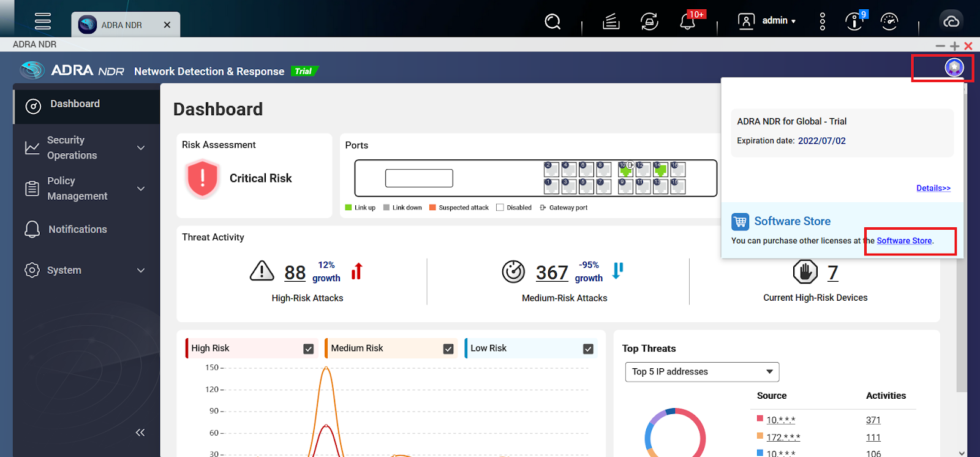Viewport: 980px width, 457px height.
Task: Open the hamburger main menu
Action: coord(43,21)
